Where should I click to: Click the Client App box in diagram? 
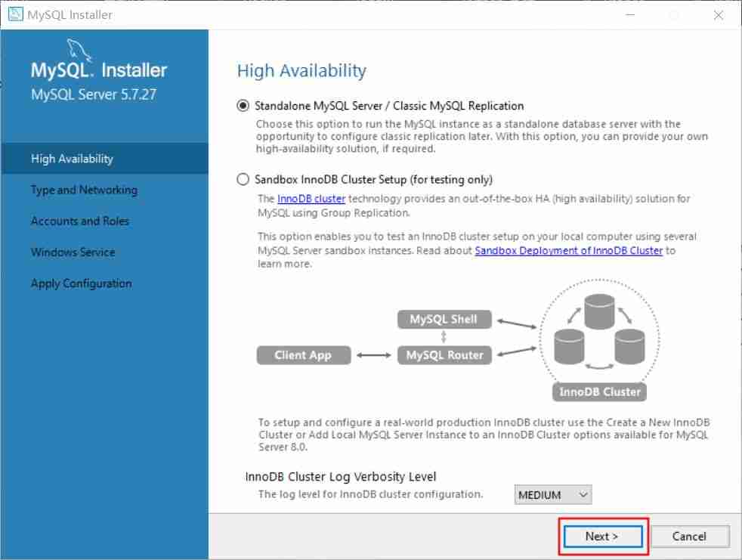[x=304, y=355]
